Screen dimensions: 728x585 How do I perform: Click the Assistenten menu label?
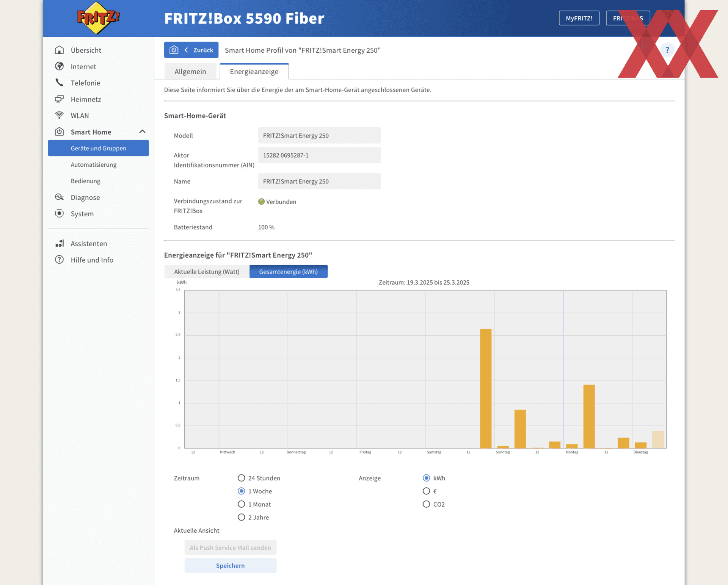(89, 244)
